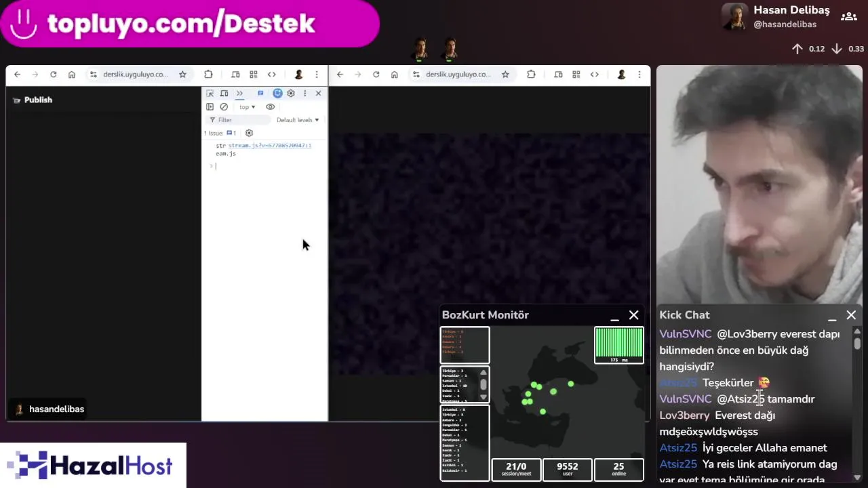Open the 'top' JavaScript context dropdown

coord(247,107)
